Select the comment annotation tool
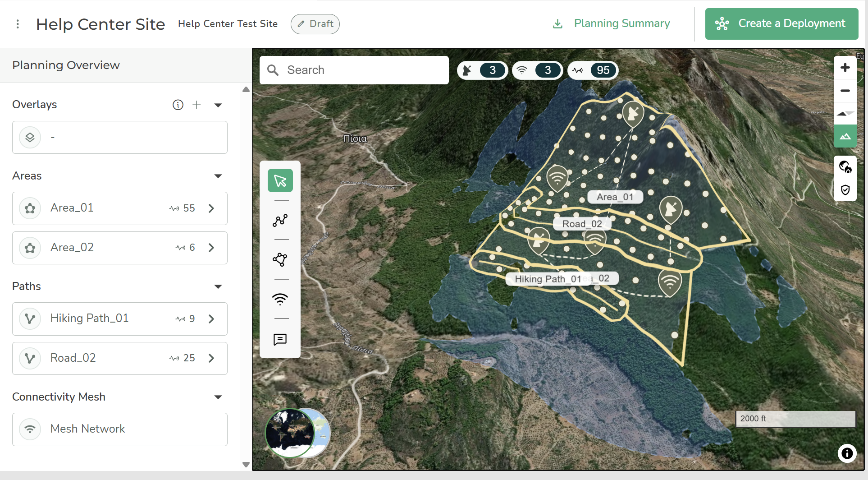The height and width of the screenshot is (480, 868). (x=280, y=339)
